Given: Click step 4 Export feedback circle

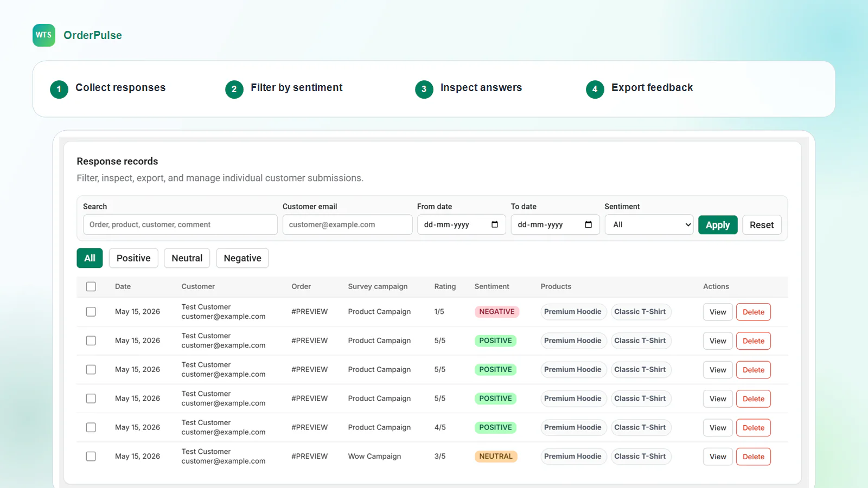Looking at the screenshot, I should click(x=595, y=89).
